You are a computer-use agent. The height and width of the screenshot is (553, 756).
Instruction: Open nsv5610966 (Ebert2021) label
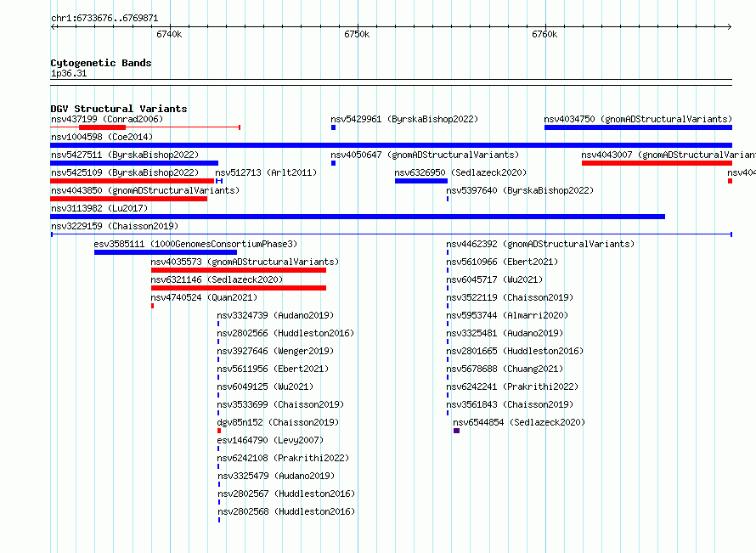502,262
